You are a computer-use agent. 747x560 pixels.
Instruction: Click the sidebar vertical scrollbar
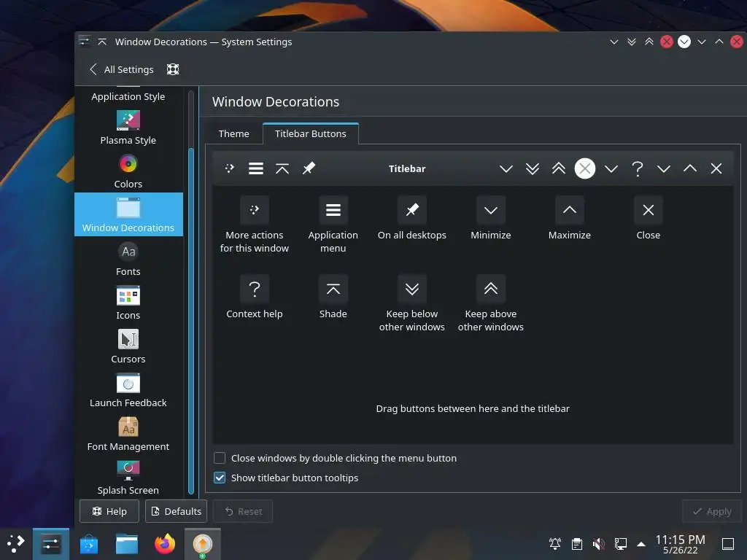point(191,321)
